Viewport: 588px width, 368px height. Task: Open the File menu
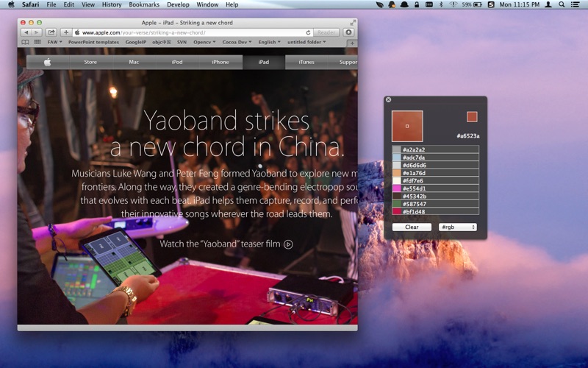point(51,4)
